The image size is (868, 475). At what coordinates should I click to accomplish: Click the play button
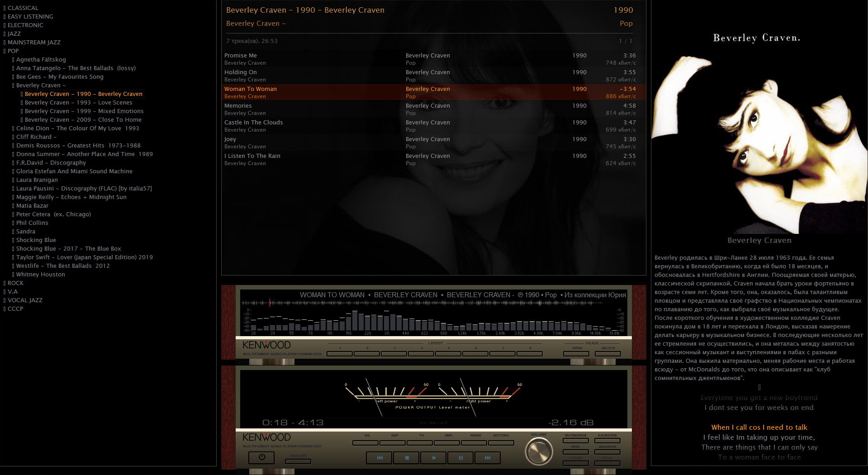(433, 458)
